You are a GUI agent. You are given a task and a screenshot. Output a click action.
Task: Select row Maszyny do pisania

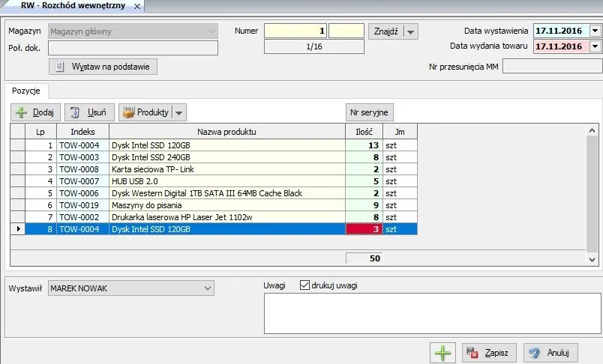pos(214,205)
